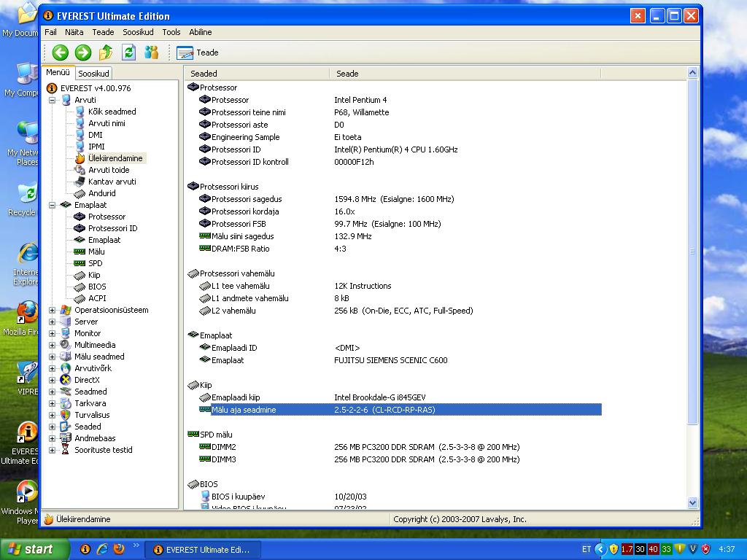Expand the Turvalisus tree node
The image size is (747, 560).
point(52,415)
